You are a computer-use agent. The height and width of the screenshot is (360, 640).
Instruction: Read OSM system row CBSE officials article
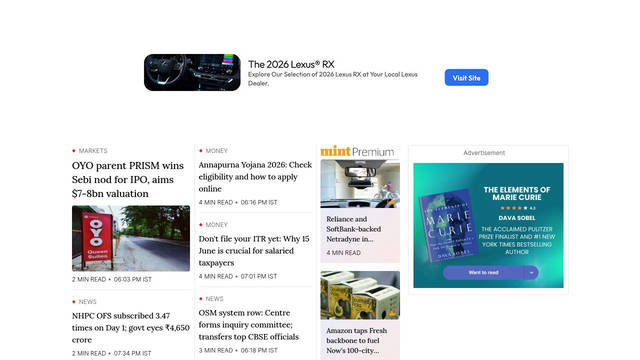tap(249, 325)
